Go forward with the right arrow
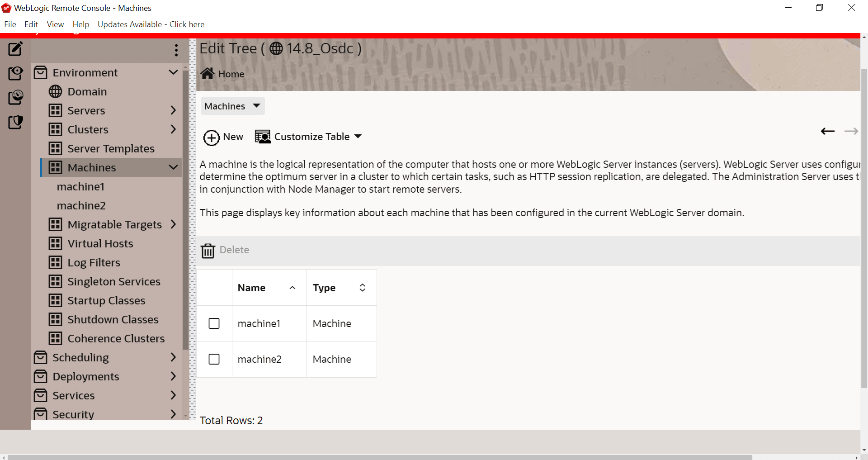 pyautogui.click(x=851, y=131)
